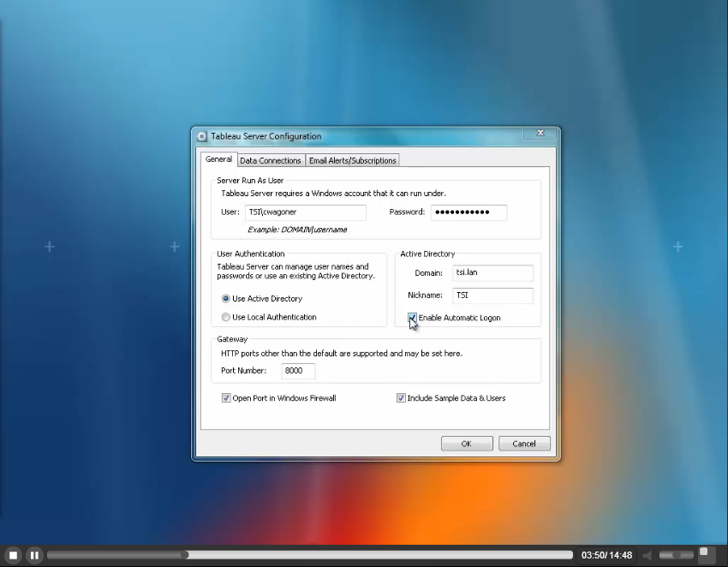Click the Cancel button
This screenshot has height=567, width=728.
tap(523, 444)
